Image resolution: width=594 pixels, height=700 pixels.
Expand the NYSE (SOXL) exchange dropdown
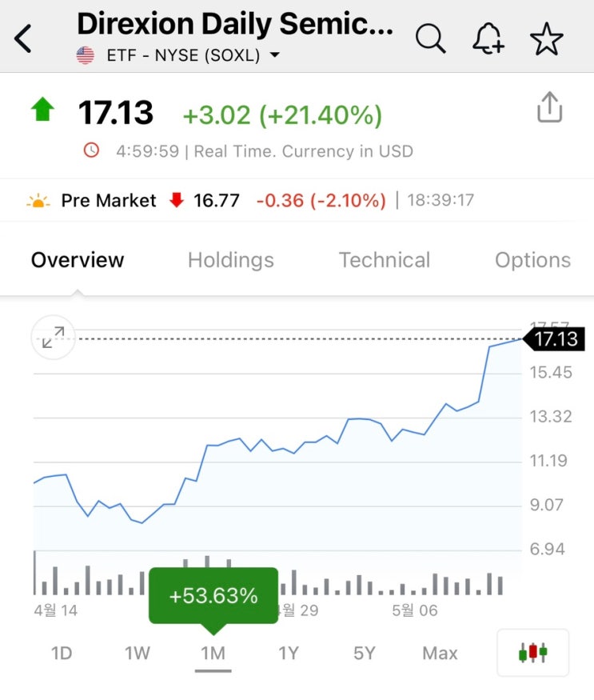click(274, 56)
